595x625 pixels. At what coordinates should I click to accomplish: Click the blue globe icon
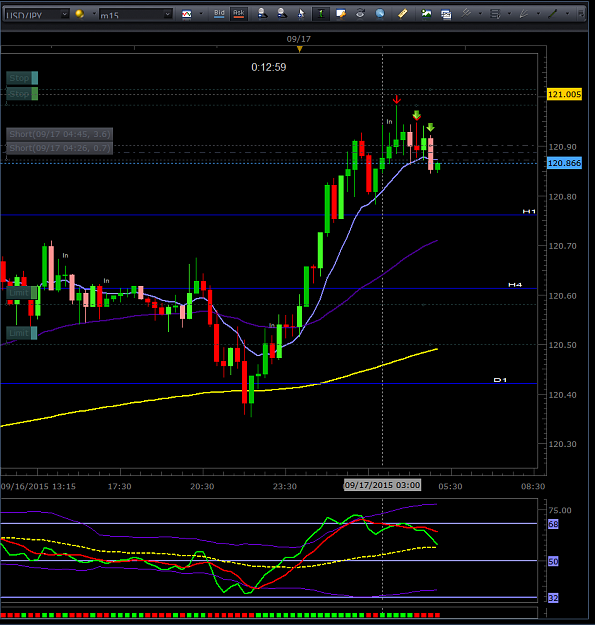tap(380, 14)
